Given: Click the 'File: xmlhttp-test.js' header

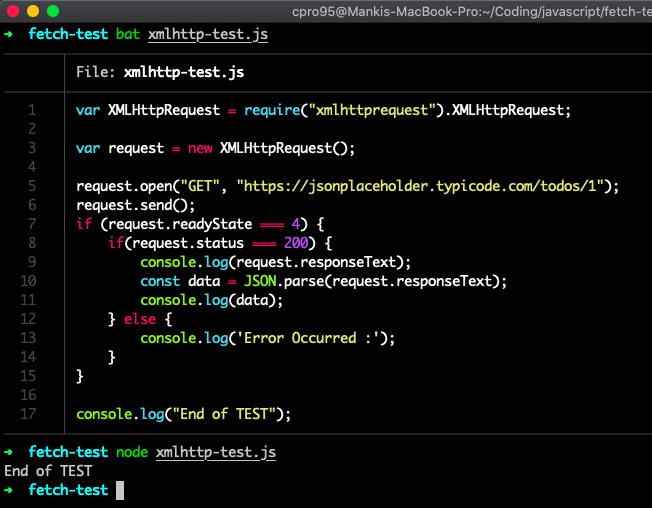Looking at the screenshot, I should (x=160, y=72).
